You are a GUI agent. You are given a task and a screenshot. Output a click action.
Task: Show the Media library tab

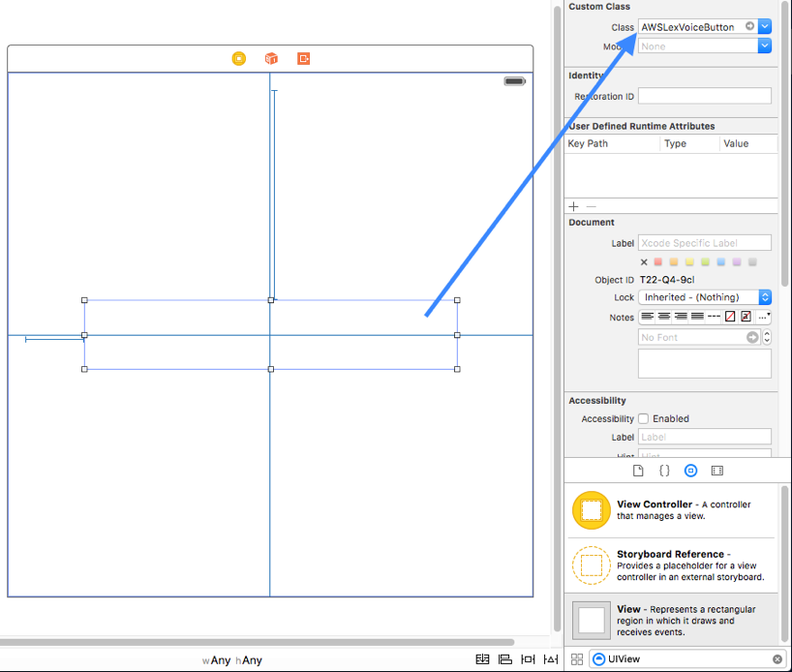coord(717,471)
